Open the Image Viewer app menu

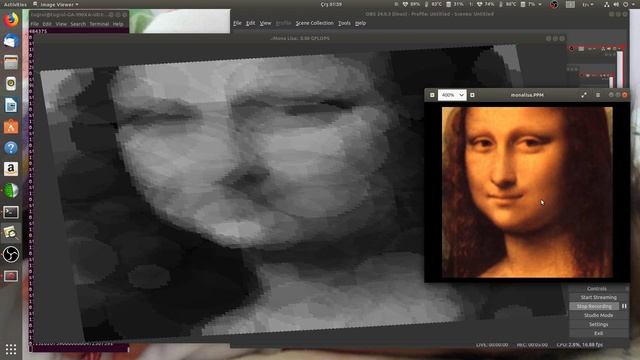coord(56,4)
